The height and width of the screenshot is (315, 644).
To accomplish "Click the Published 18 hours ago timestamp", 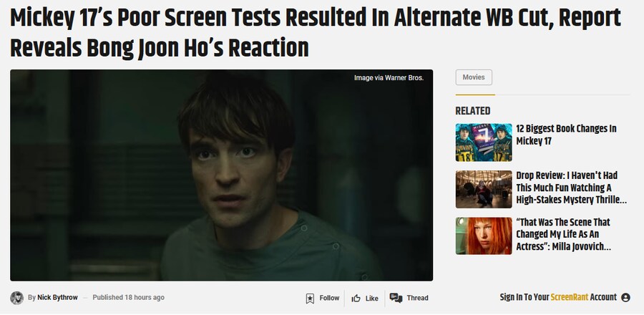I will tap(128, 297).
